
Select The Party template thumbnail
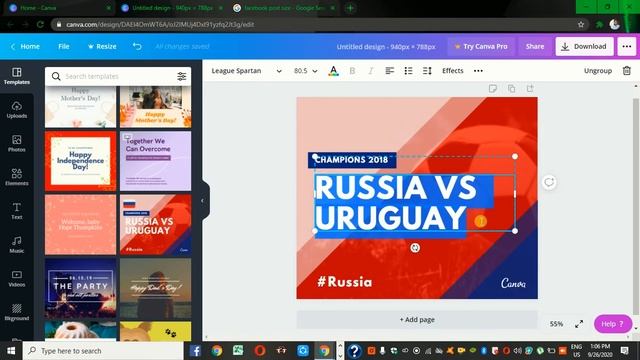[80, 288]
